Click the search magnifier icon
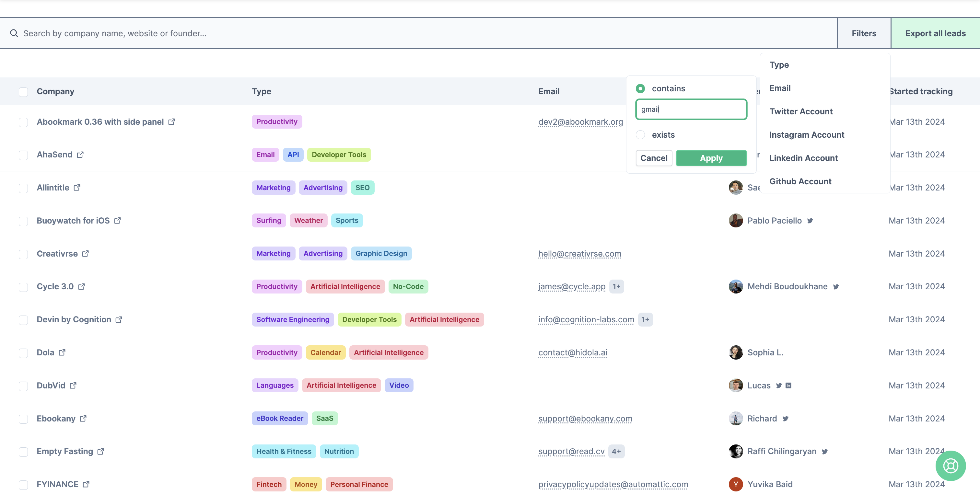The image size is (980, 495). click(14, 33)
